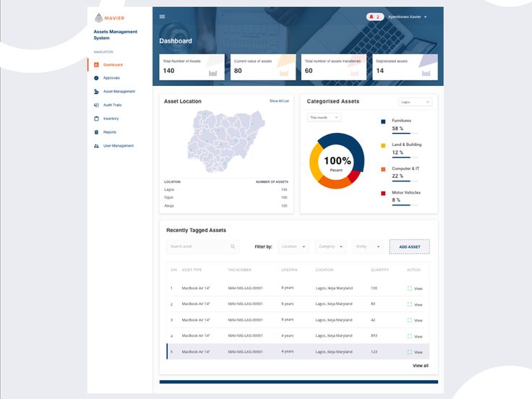Click the Reports clipboard icon

coord(96,132)
